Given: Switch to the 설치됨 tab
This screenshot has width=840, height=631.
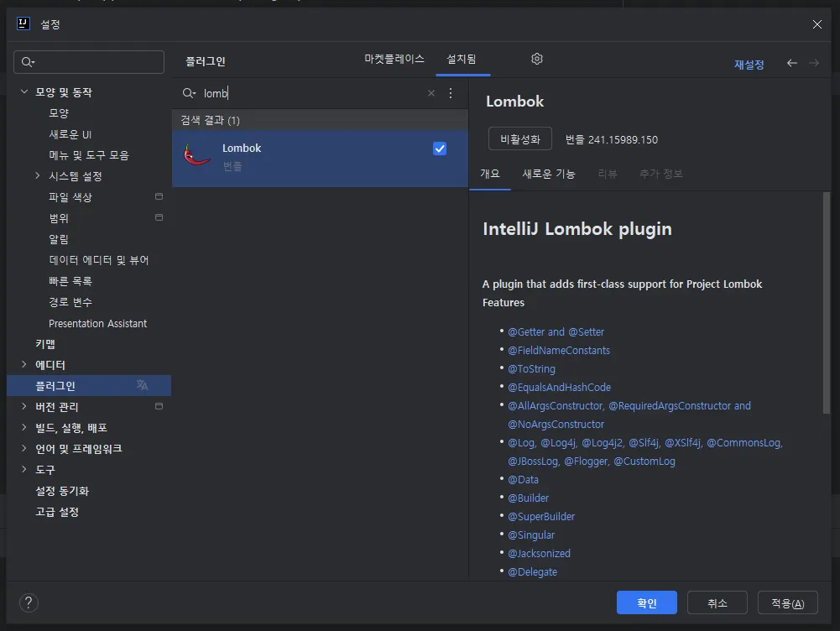Looking at the screenshot, I should 462,59.
